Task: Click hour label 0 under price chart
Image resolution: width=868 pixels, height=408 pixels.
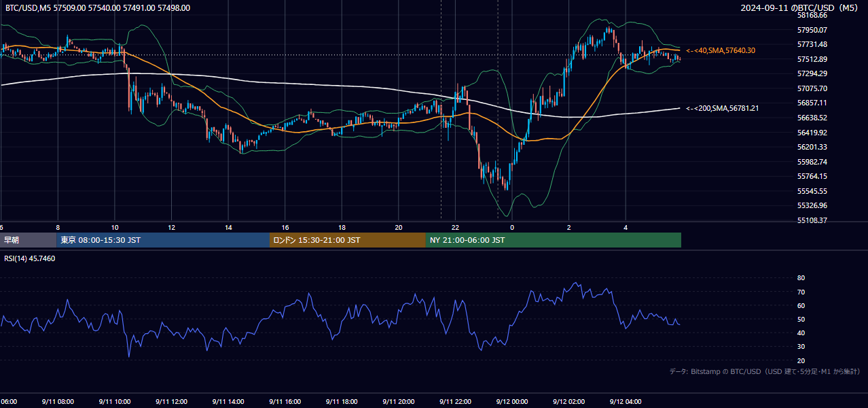Action: point(512,228)
